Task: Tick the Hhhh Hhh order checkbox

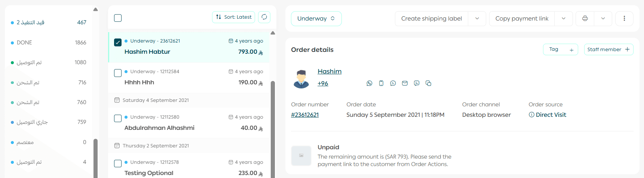Action: pos(118,73)
